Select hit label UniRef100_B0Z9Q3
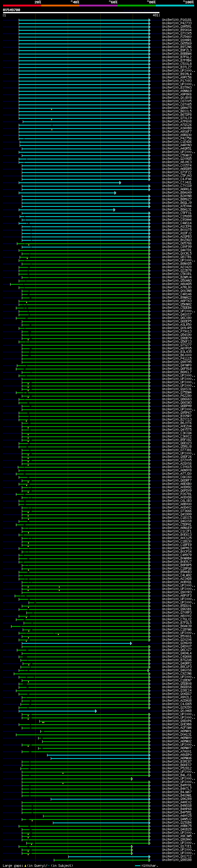Viewport: 197px width, 868px height. (x=177, y=240)
